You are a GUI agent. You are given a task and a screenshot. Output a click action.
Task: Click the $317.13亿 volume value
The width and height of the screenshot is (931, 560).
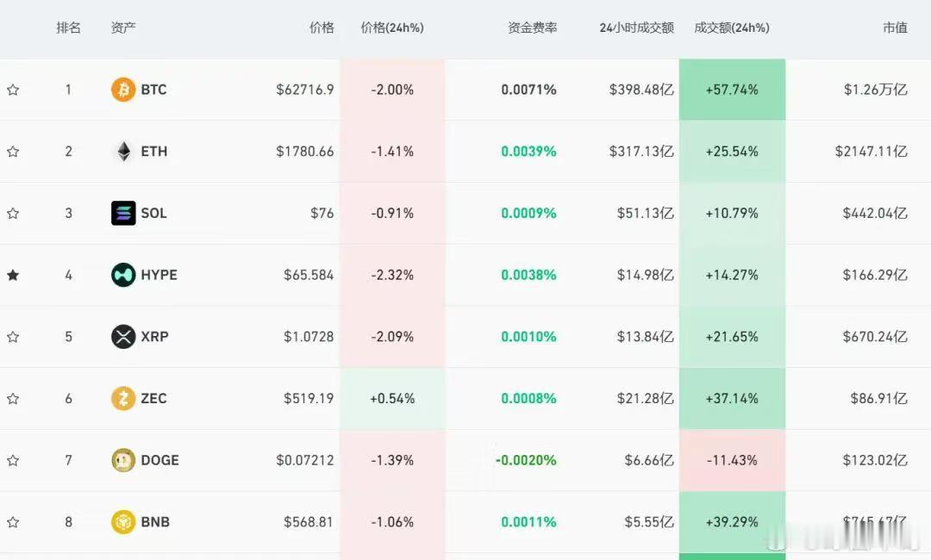click(641, 152)
